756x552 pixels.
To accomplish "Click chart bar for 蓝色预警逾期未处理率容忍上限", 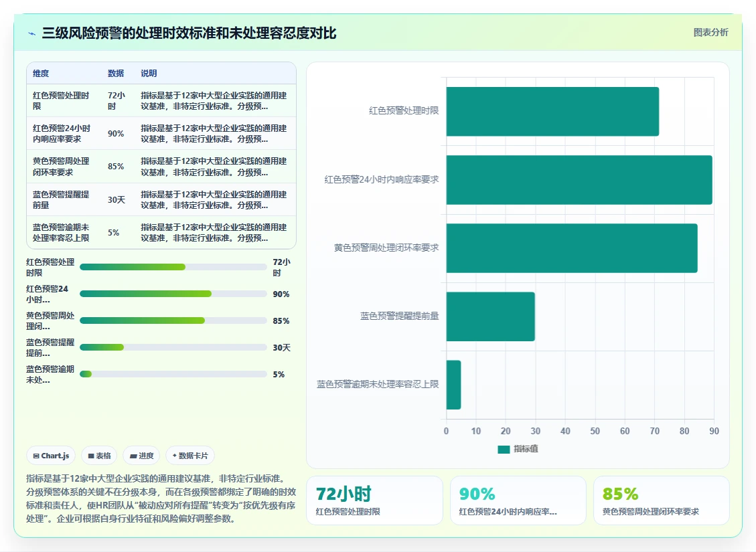I will pos(454,385).
